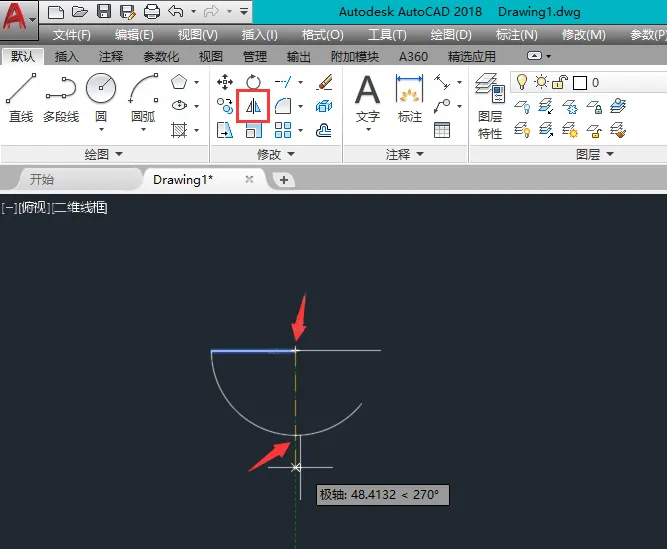Click the layer 0 color swatch
Image resolution: width=667 pixels, height=549 pixels.
pos(579,82)
